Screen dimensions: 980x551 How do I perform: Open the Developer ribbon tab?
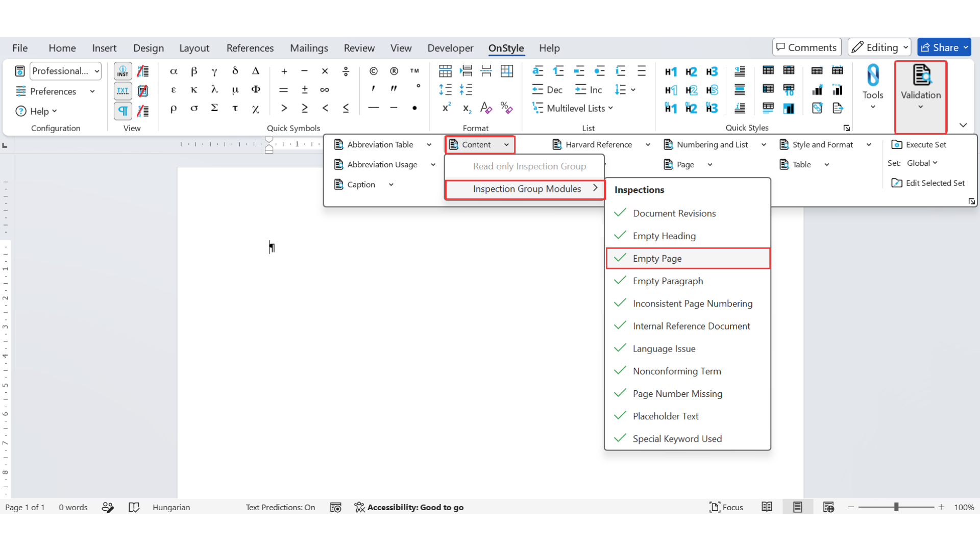pos(450,48)
